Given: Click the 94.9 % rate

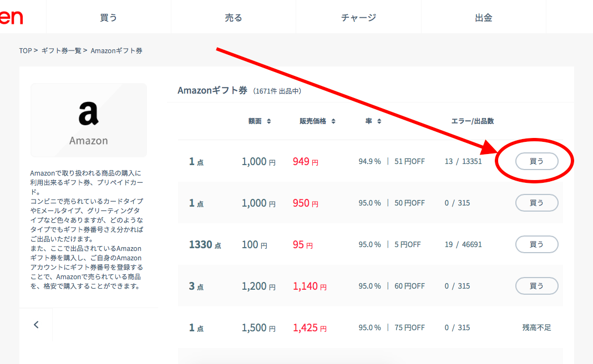Looking at the screenshot, I should pyautogui.click(x=369, y=161).
